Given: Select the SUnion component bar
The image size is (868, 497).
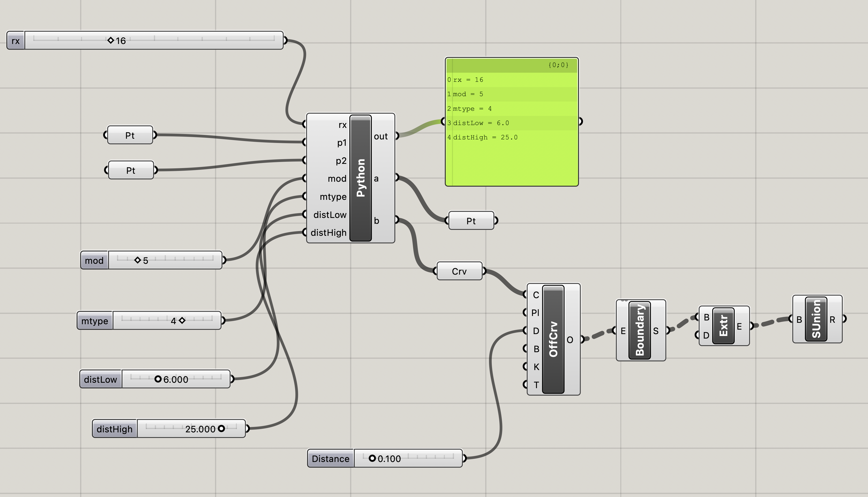Looking at the screenshot, I should click(x=816, y=319).
